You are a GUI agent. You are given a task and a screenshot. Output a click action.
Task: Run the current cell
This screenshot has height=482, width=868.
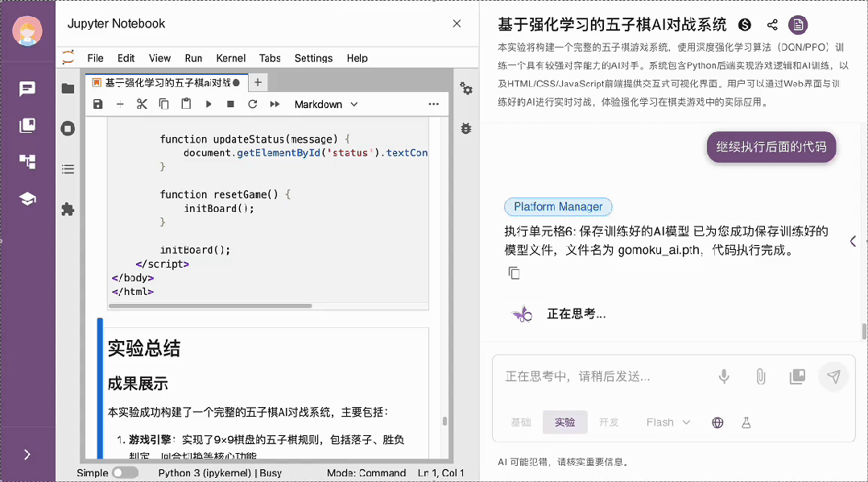coord(207,104)
